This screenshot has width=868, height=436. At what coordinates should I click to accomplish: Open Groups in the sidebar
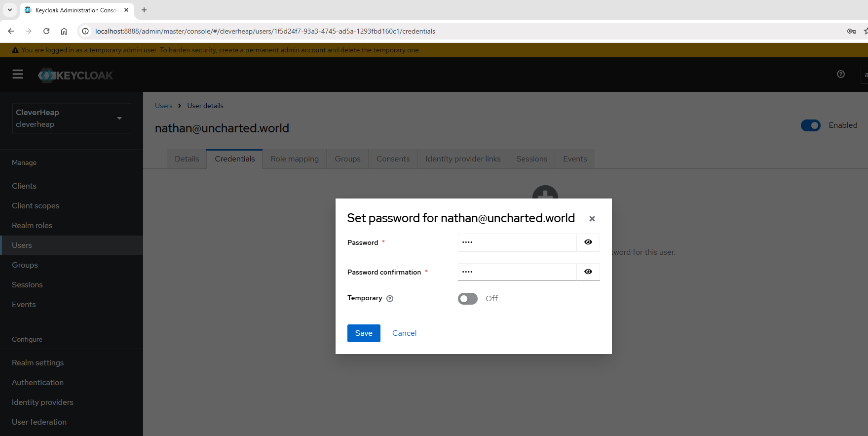(72, 265)
